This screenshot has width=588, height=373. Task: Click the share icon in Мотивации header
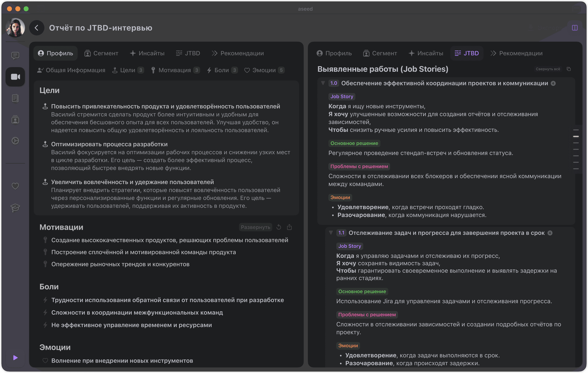click(x=289, y=227)
